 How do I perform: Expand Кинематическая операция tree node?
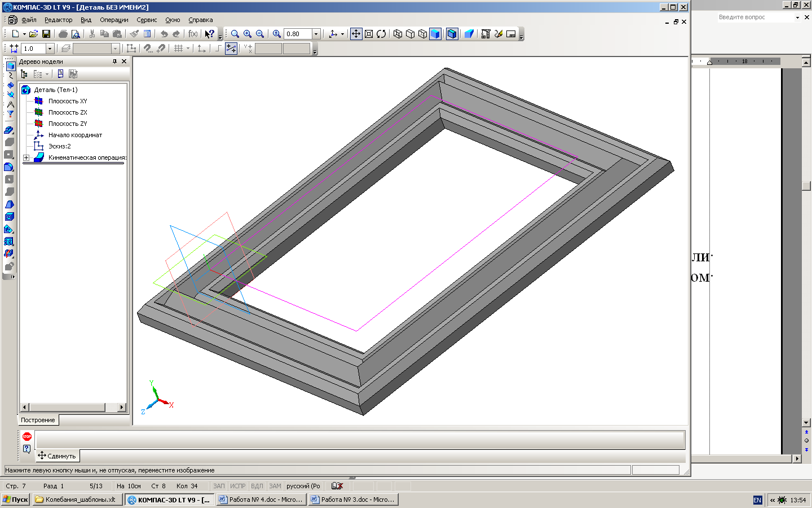[x=27, y=157]
